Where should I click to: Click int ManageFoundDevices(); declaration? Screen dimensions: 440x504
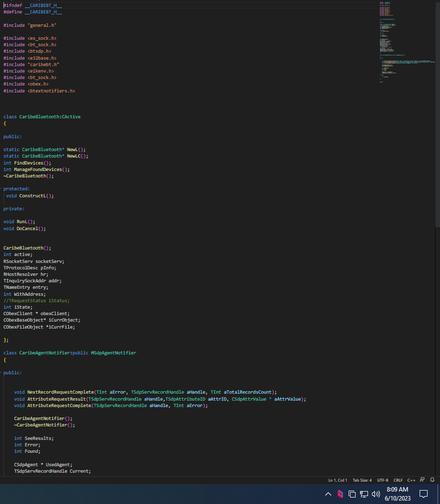point(36,169)
